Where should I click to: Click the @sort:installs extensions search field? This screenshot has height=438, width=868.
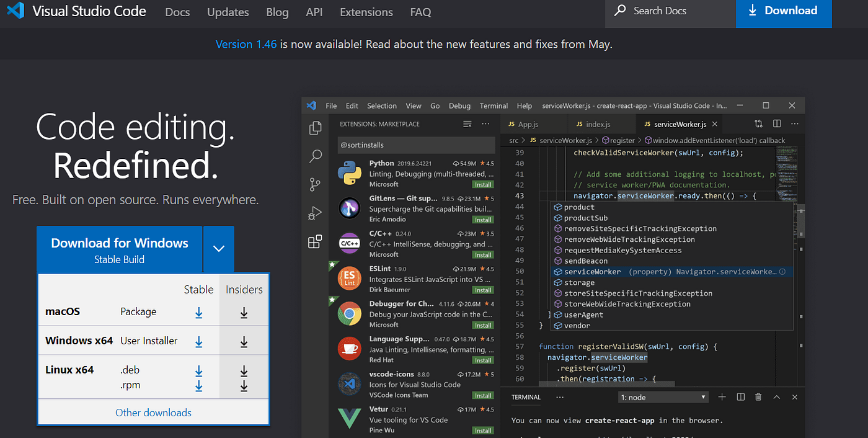click(416, 145)
